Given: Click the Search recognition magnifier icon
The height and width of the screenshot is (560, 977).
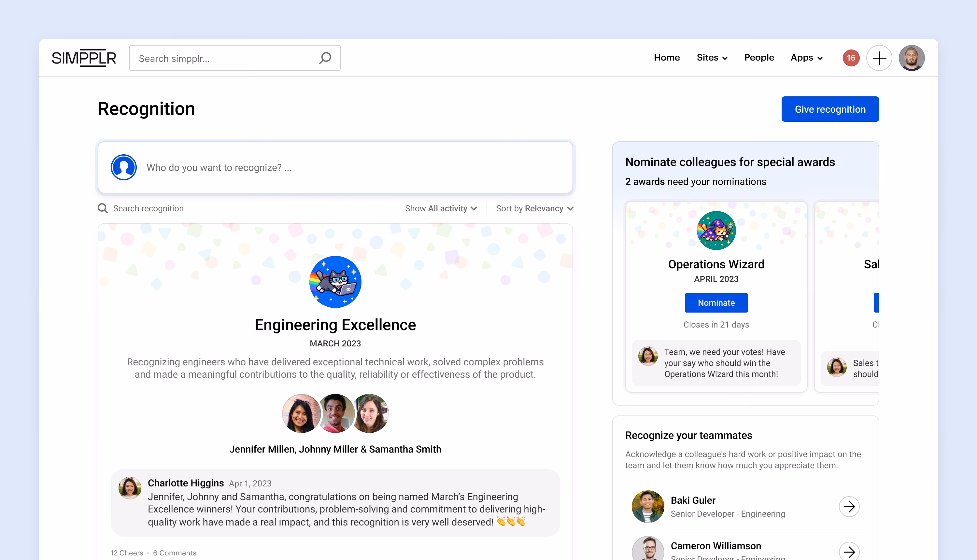Looking at the screenshot, I should point(103,208).
